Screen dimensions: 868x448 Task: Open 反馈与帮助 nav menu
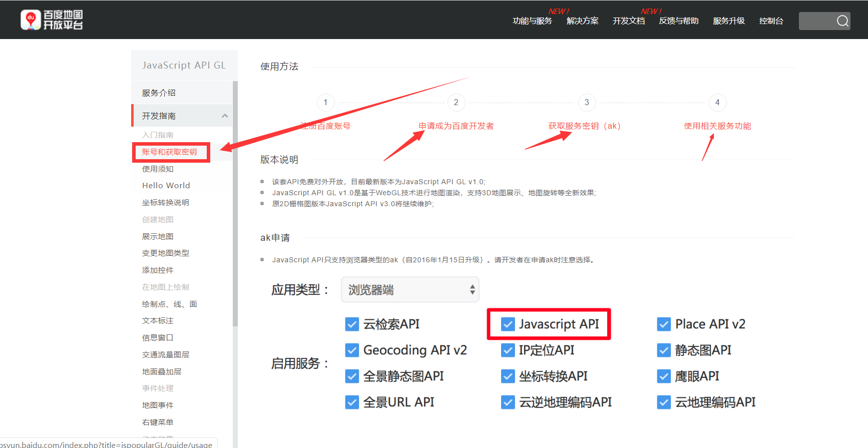tap(679, 21)
